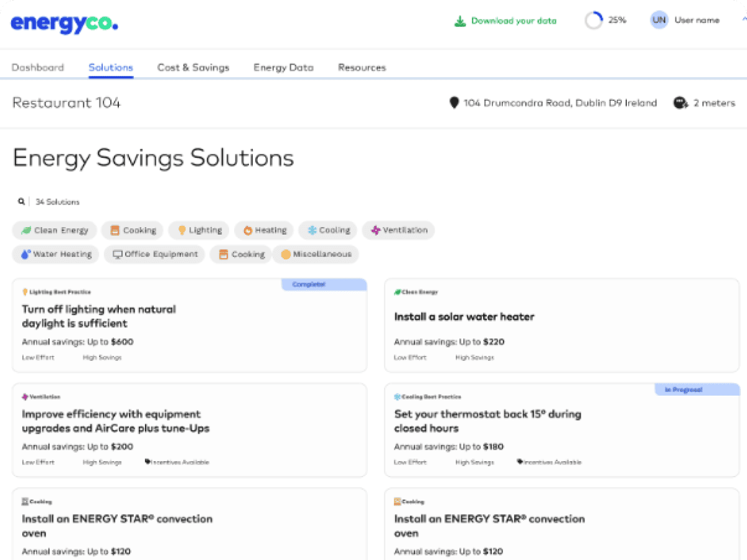Click the flame icon on Heating chip
747x560 pixels.
click(x=247, y=230)
